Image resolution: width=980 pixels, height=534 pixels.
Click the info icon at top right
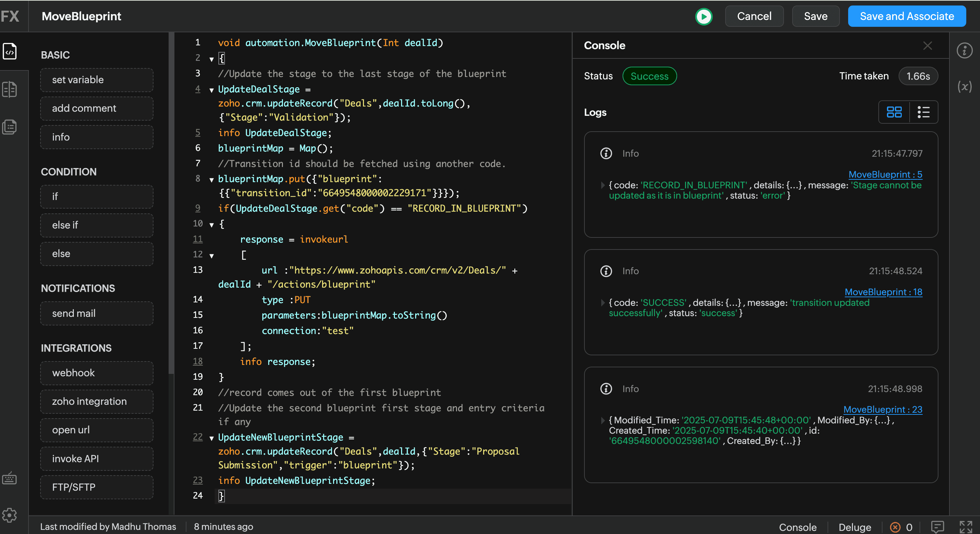coord(965,50)
